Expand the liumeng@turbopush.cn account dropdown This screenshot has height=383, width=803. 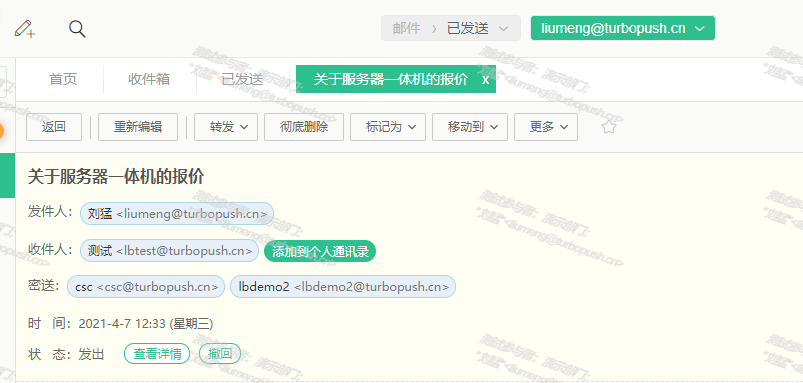(623, 28)
